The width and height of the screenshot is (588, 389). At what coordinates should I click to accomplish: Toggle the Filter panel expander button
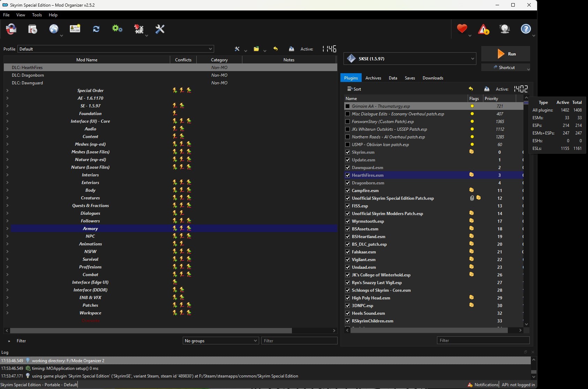[x=9, y=341]
